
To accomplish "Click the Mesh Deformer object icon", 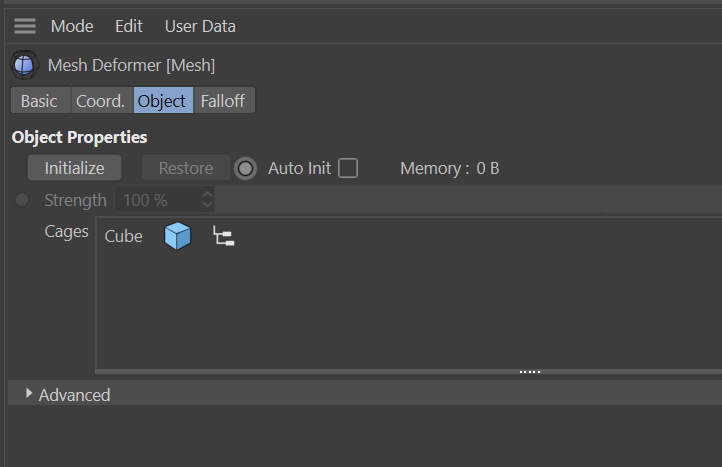I will 25,66.
